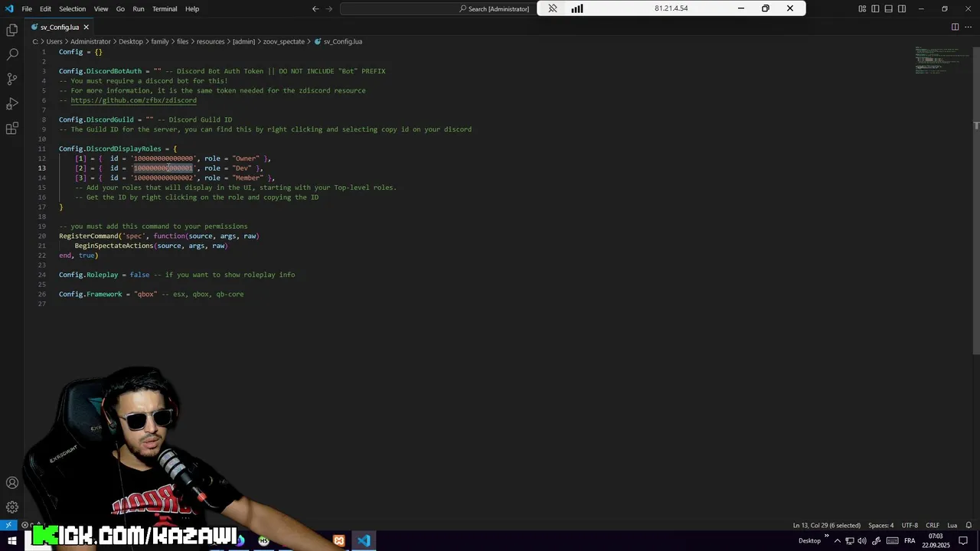
Task: Select the sv_Config.lua editor tab
Action: pos(60,27)
